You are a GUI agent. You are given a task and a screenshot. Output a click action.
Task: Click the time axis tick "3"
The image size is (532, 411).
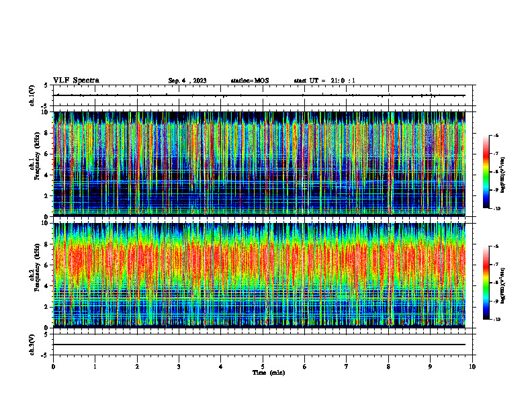[179, 367]
